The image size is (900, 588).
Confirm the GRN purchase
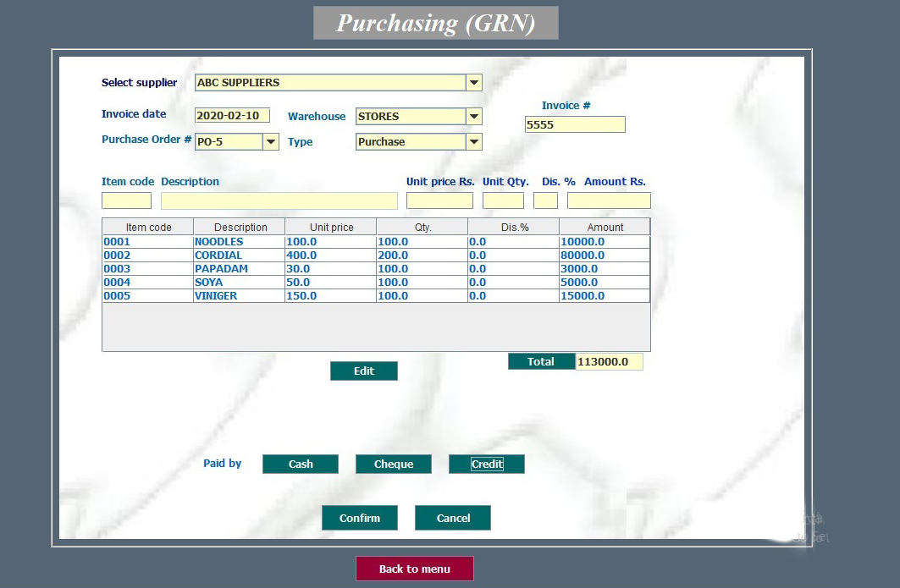coord(360,518)
